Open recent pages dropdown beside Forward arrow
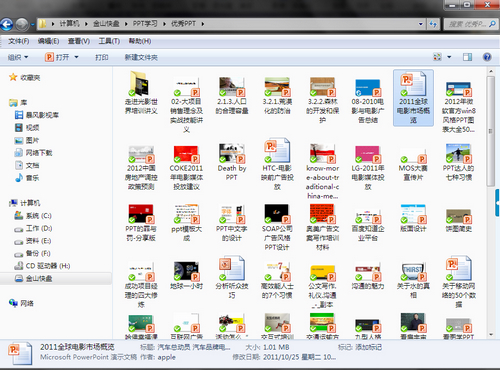Screen dimensions: 500x370 click(33, 24)
